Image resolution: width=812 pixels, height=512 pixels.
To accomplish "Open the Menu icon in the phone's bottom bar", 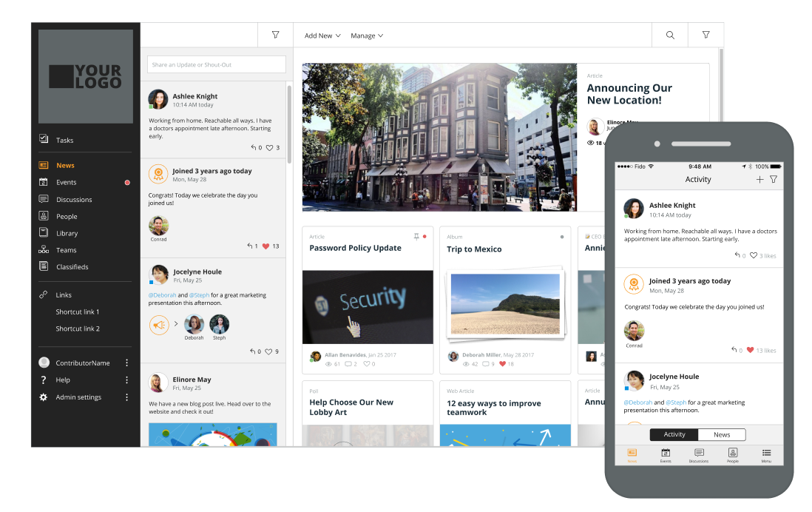I will pyautogui.click(x=766, y=454).
